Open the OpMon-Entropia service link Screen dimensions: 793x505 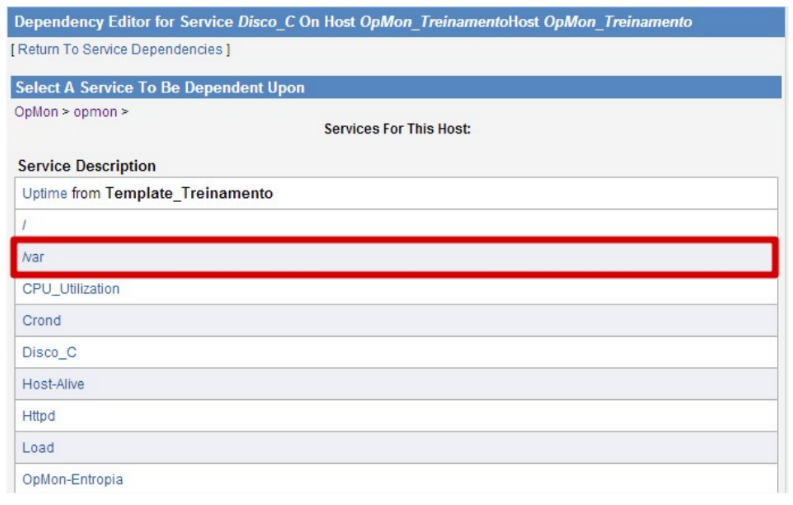[x=73, y=479]
